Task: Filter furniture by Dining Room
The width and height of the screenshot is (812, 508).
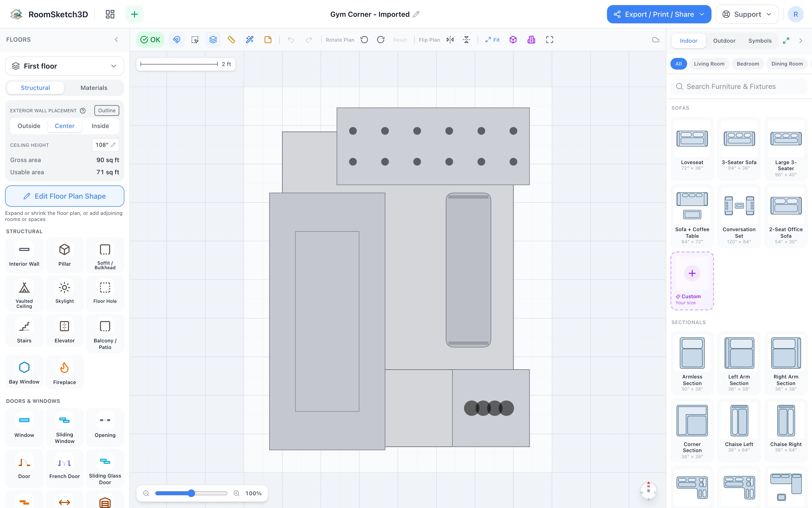Action: (787, 63)
